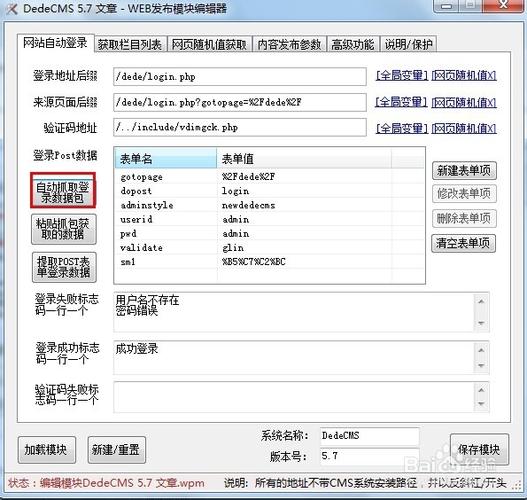Viewport: 527px width, 500px height.
Task: Select the sm1 row
Action: pyautogui.click(x=270, y=261)
